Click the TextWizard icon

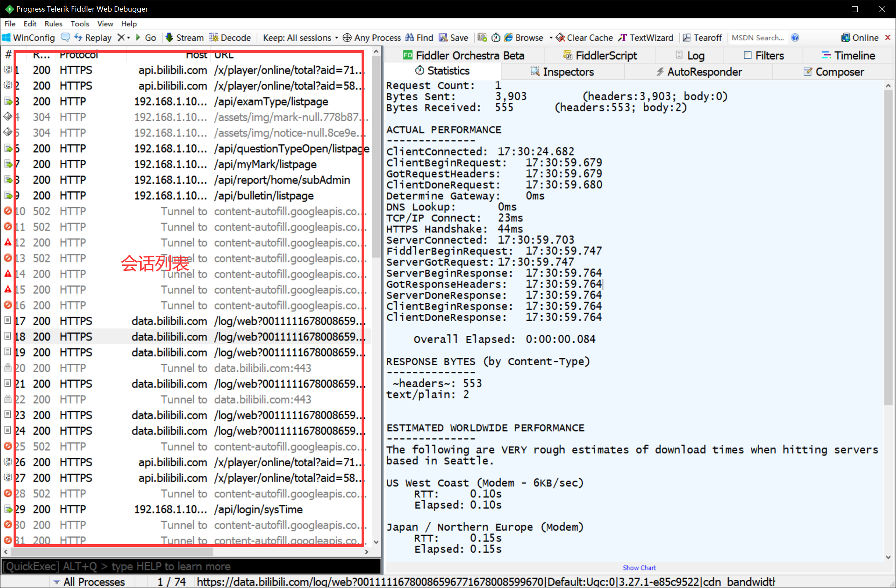(x=622, y=38)
